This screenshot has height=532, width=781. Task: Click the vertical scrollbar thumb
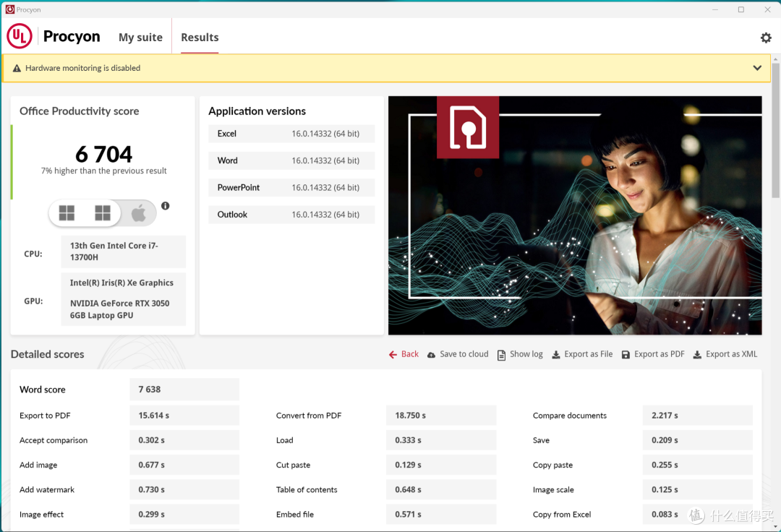click(x=775, y=130)
